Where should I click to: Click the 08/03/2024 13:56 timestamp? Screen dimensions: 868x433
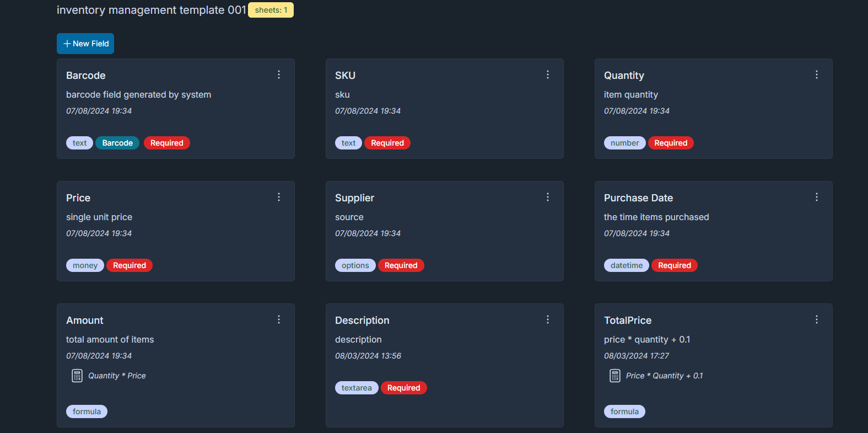tap(368, 356)
